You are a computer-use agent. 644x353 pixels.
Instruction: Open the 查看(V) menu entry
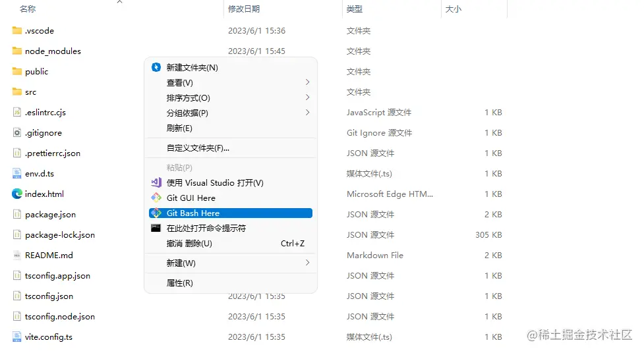pyautogui.click(x=231, y=82)
